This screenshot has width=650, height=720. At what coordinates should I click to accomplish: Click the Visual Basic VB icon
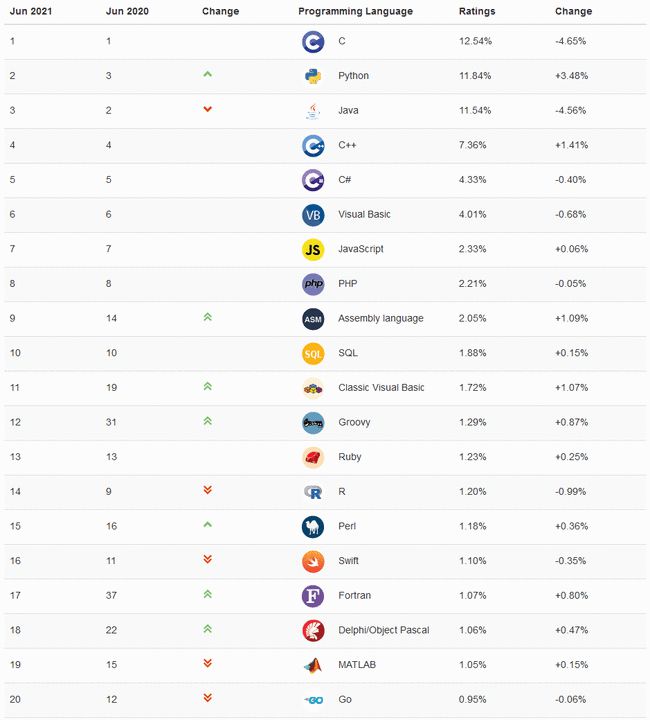(313, 215)
